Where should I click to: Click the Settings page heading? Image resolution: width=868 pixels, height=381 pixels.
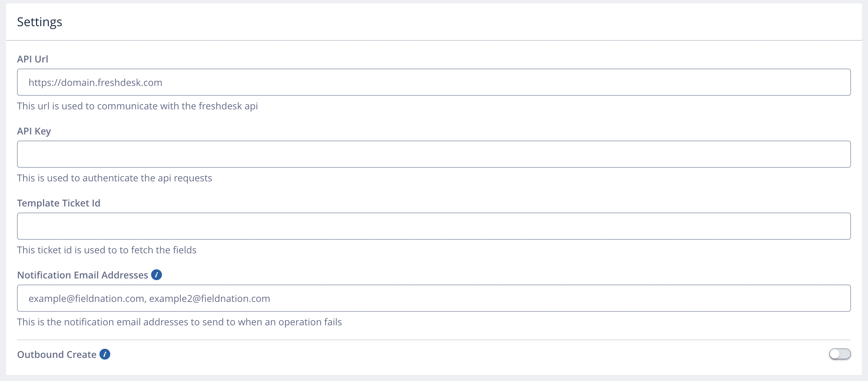[39, 22]
